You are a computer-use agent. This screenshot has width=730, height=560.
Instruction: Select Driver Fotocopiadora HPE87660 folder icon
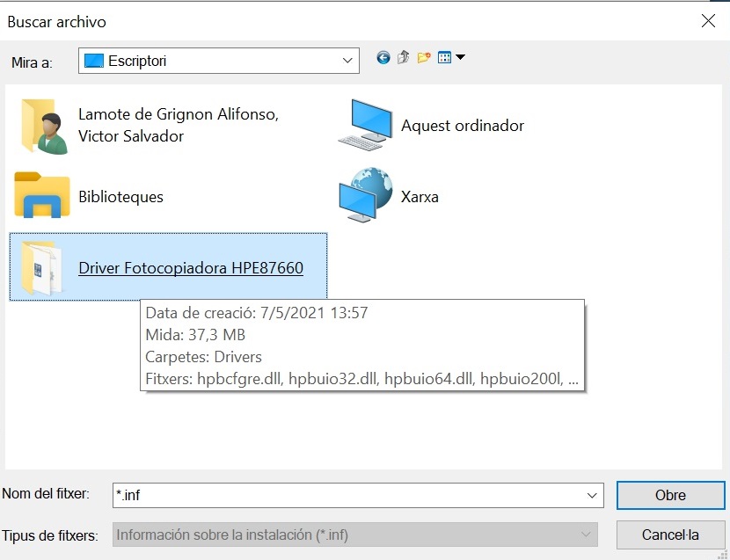[41, 267]
